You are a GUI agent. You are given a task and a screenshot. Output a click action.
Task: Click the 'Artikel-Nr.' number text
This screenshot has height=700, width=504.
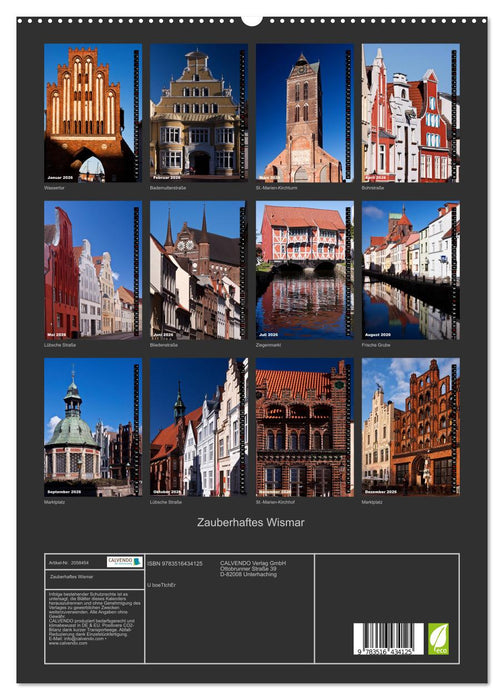pos(68,563)
